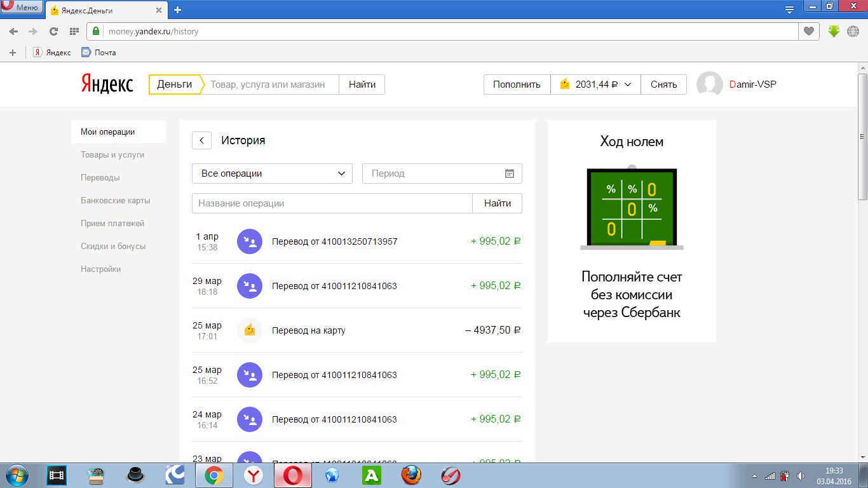Click the Яндекс logo
This screenshot has height=488, width=868.
click(x=107, y=85)
